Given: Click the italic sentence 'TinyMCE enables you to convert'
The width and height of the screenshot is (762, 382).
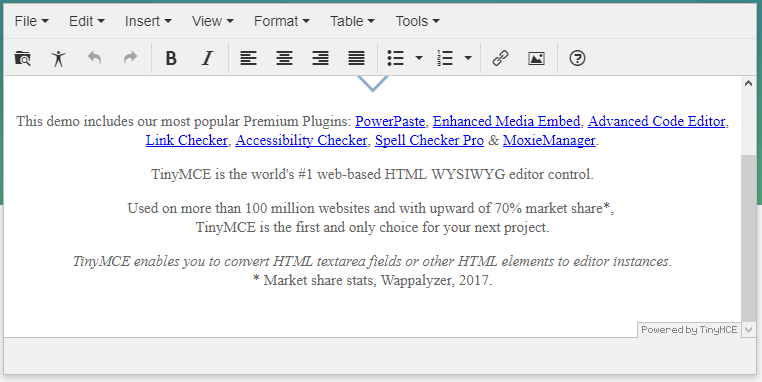Looking at the screenshot, I should (x=372, y=261).
